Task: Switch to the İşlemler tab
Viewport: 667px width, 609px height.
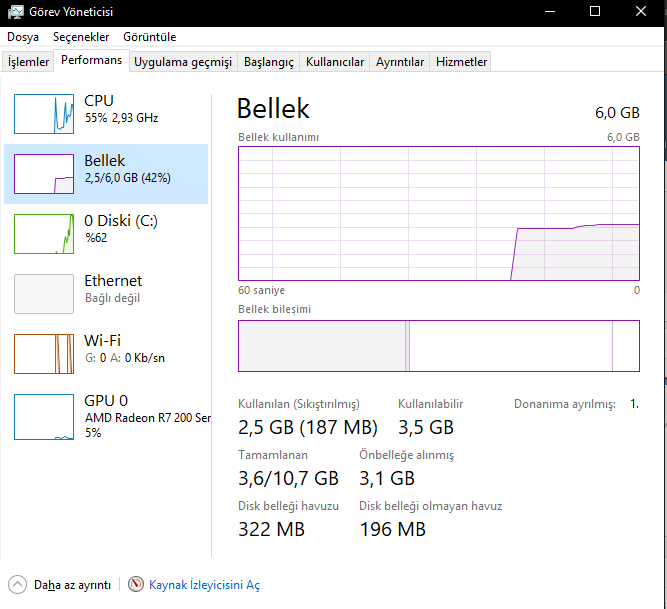Action: click(x=29, y=62)
